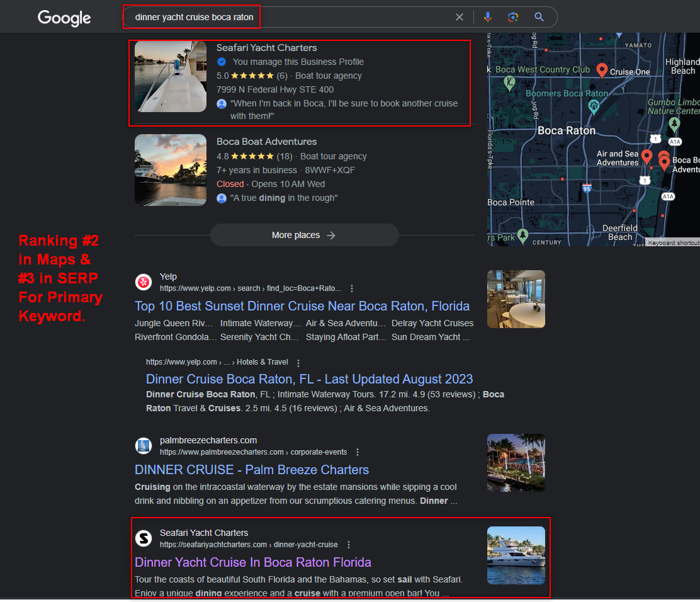The image size is (700, 602).
Task: Click the More places button
Action: [305, 235]
